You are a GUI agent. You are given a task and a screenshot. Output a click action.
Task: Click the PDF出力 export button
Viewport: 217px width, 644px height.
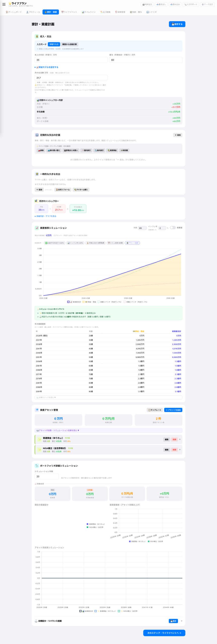pyautogui.click(x=147, y=5)
